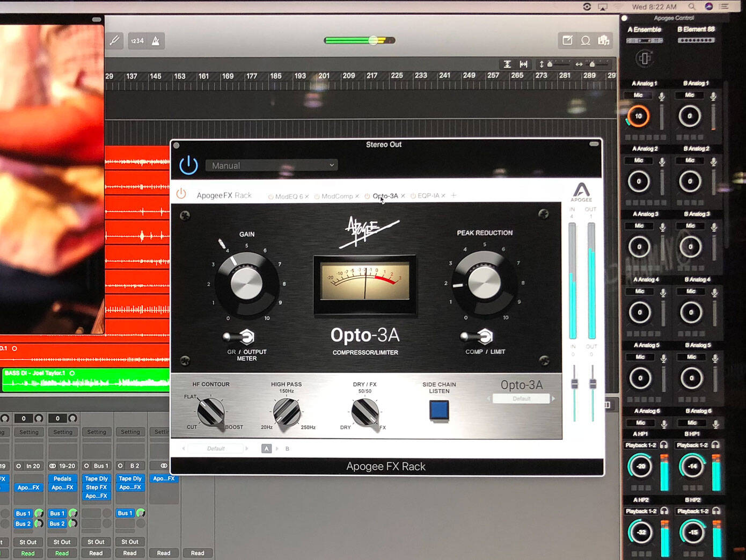The width and height of the screenshot is (746, 560).
Task: Click the A Analog 1 gain knob
Action: point(638,116)
